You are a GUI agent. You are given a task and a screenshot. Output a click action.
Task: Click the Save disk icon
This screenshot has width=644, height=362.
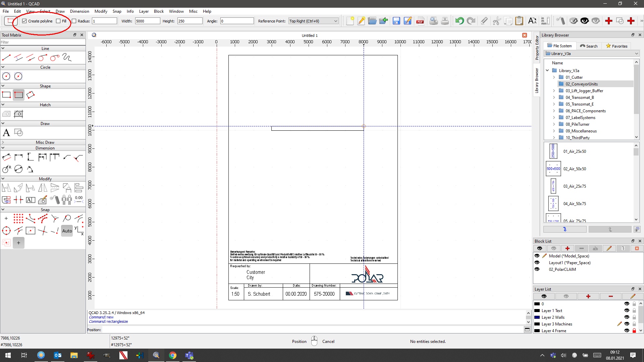tap(396, 21)
